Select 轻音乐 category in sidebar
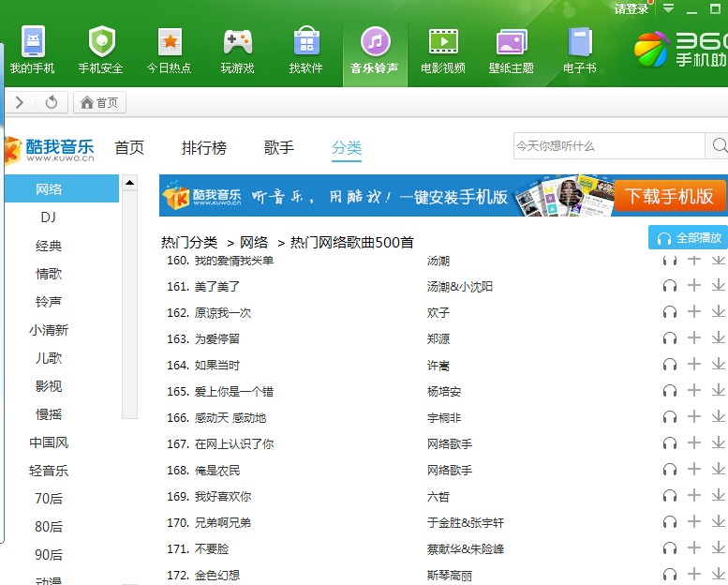This screenshot has height=585, width=728. point(49,471)
